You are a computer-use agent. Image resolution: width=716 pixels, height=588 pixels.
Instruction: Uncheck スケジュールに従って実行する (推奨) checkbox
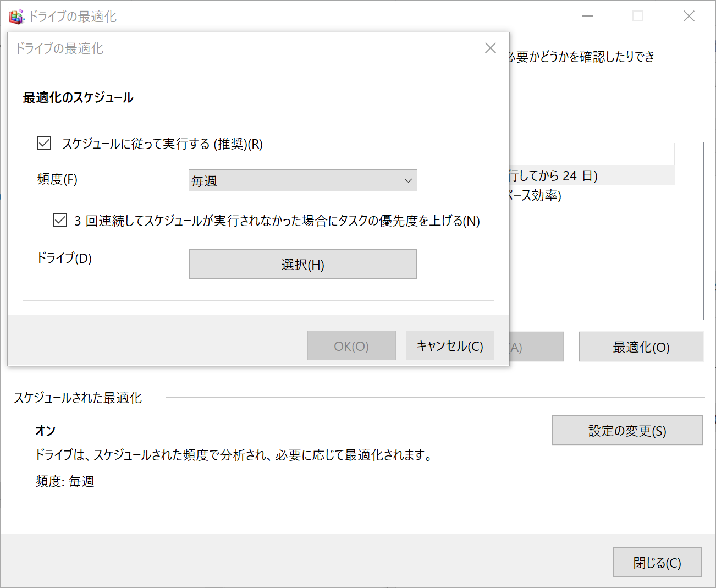(44, 144)
